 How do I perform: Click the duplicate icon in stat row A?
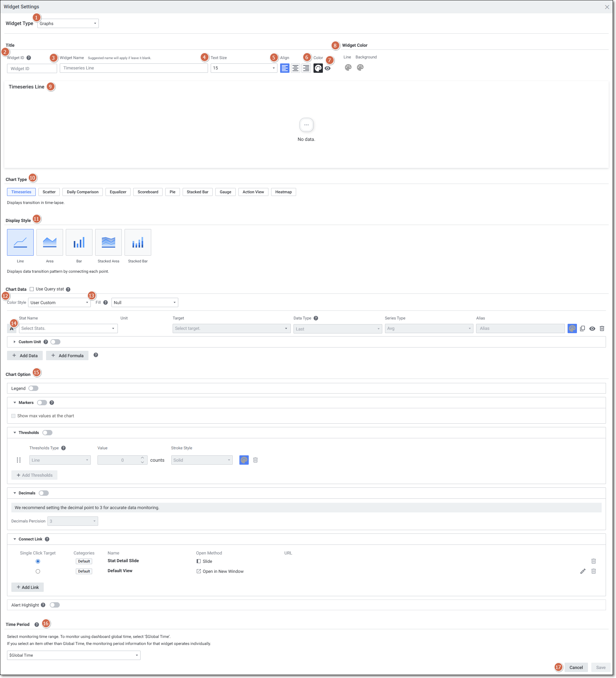[582, 328]
